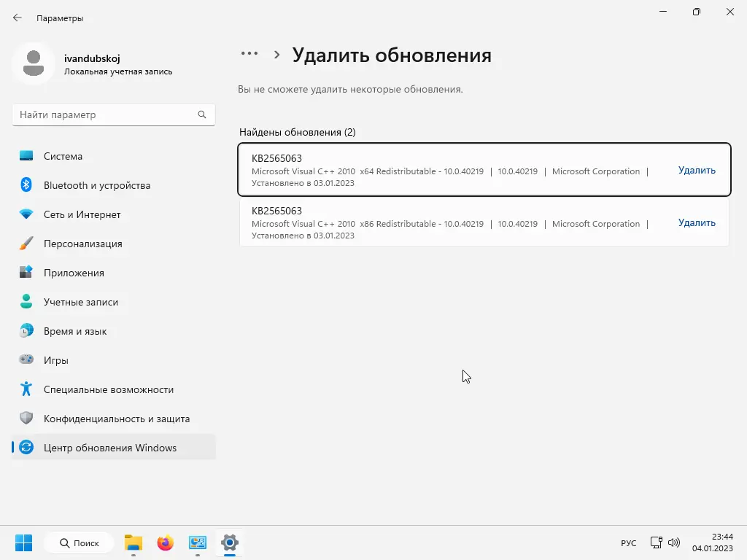Open Время и язык settings
Viewport: 747px width, 560px height.
[76, 331]
